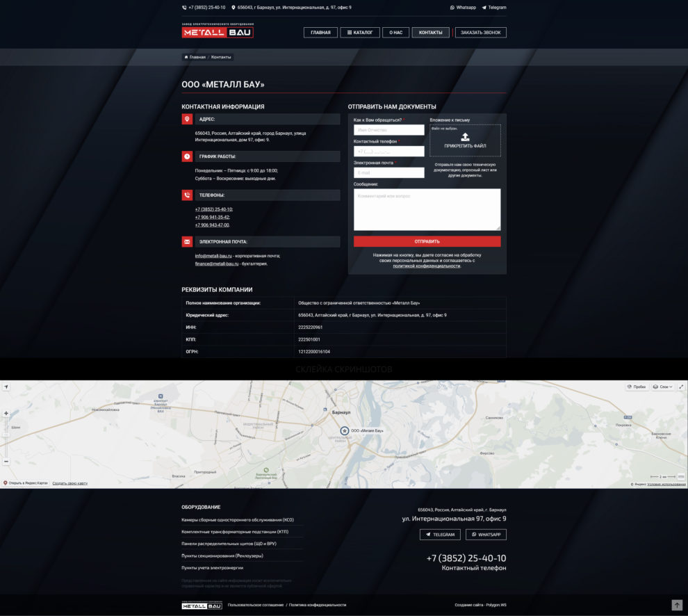The width and height of the screenshot is (688, 616).
Task: Click ООО «Металл Бау» map marker
Action: click(345, 431)
